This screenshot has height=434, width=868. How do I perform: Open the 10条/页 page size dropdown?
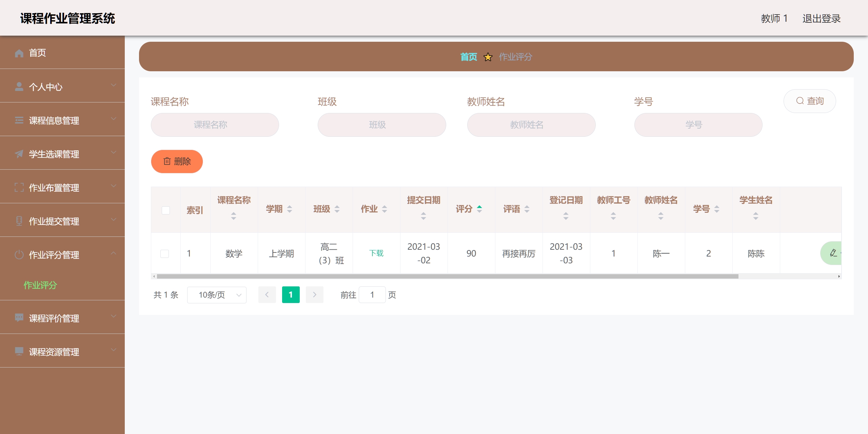tap(217, 295)
